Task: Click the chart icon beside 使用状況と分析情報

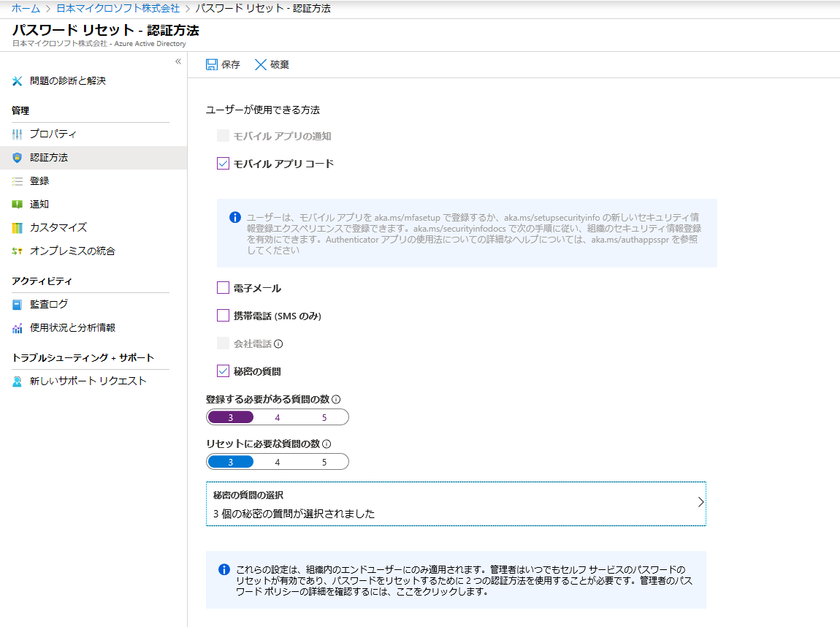Action: [x=17, y=328]
